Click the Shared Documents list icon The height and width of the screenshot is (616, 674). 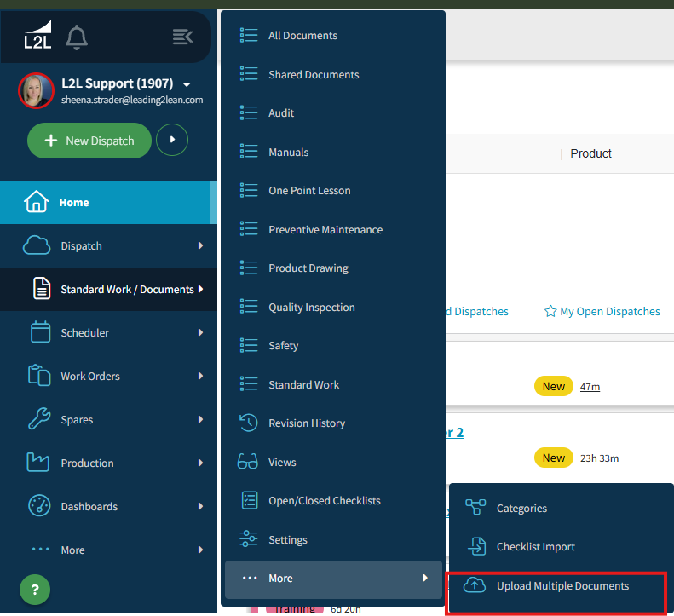[249, 74]
